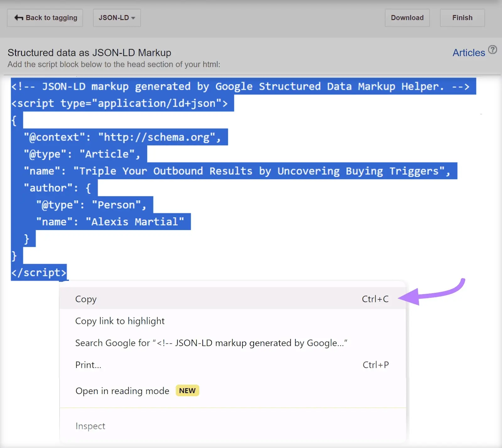Click Inspect at the bottom of the menu
Viewport: 502px width, 448px height.
click(90, 426)
